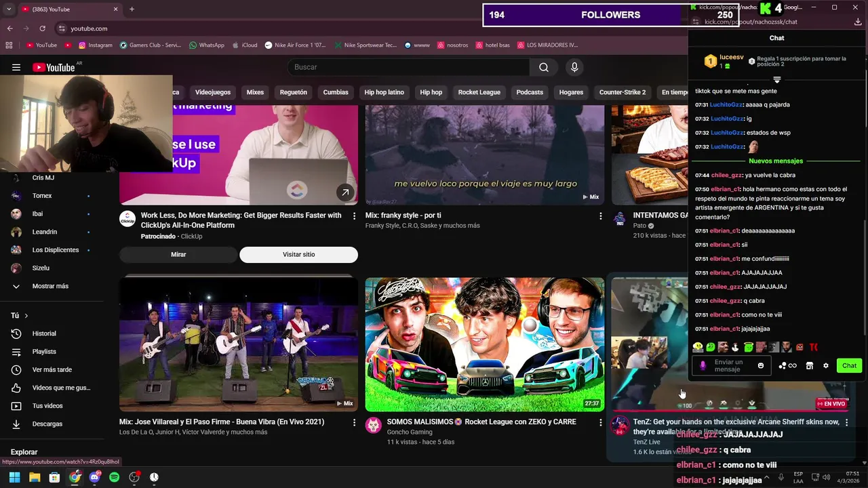
Task: Open options for TenZ live video
Action: coord(846,422)
